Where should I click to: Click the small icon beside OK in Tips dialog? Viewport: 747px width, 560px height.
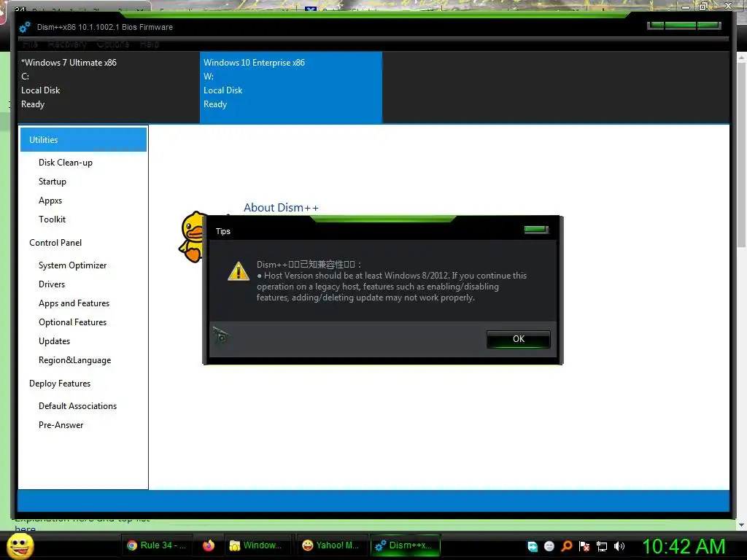coord(220,335)
